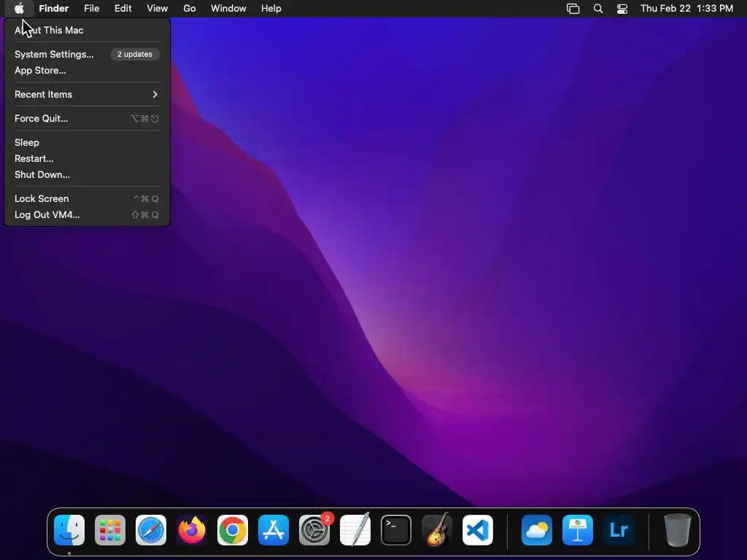This screenshot has height=560, width=747.
Task: Open Lightroom from the dock
Action: [619, 530]
